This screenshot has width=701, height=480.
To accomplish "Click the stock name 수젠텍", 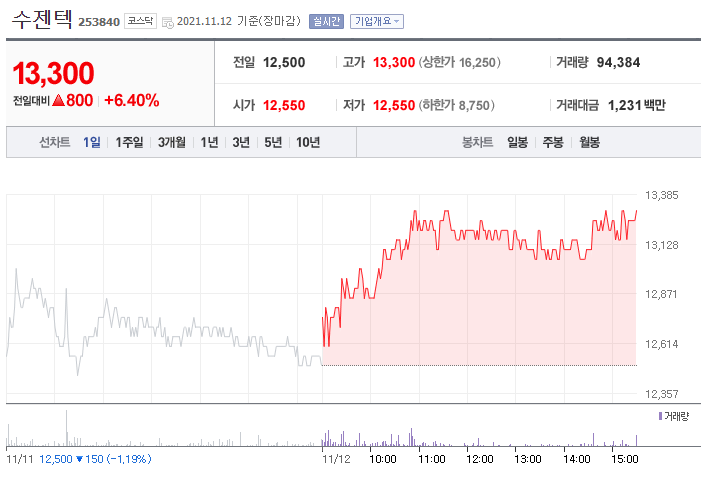I will pyautogui.click(x=42, y=20).
